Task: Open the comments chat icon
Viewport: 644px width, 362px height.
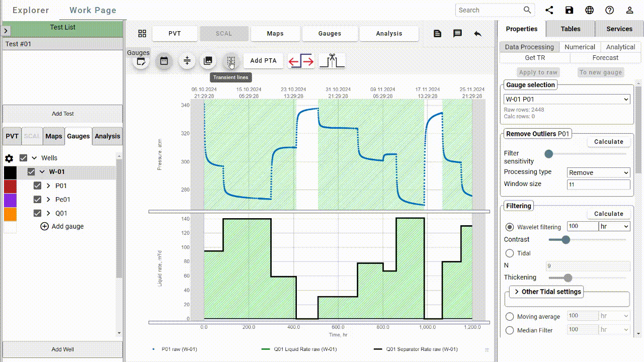Action: pos(457,34)
